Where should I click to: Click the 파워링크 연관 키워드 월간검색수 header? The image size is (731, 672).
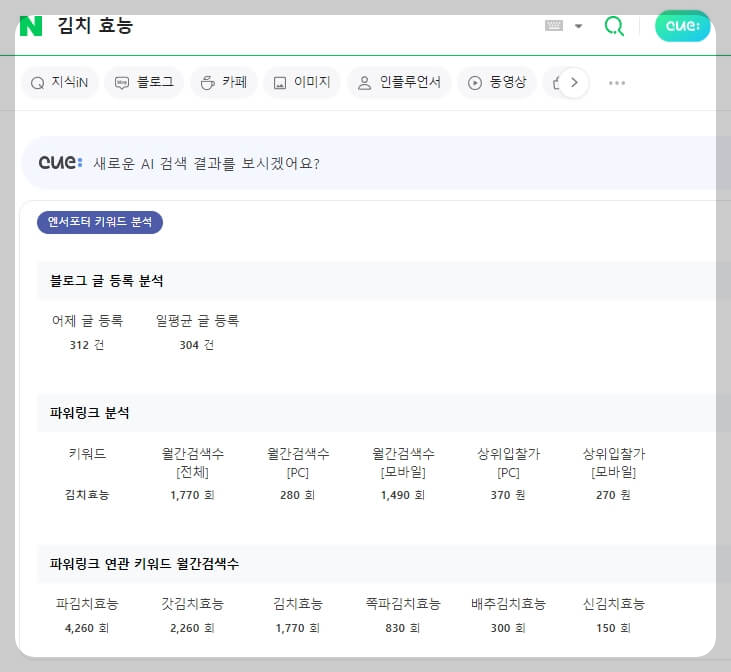[x=144, y=564]
